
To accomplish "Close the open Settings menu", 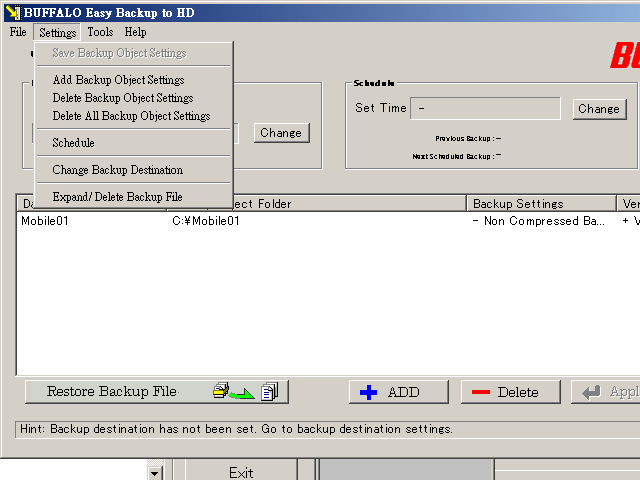I will point(58,32).
